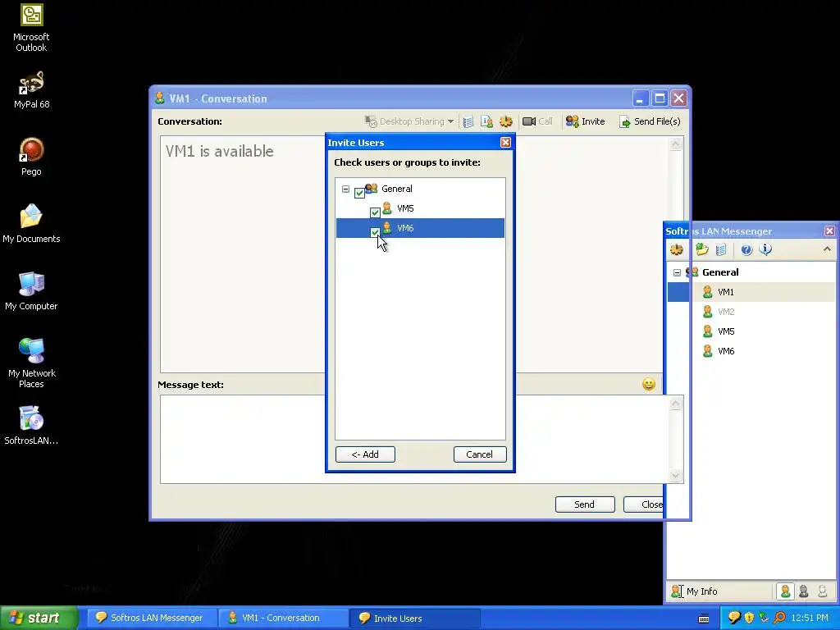The height and width of the screenshot is (630, 840).
Task: Click messenger chat bubble tray icon
Action: (x=734, y=619)
